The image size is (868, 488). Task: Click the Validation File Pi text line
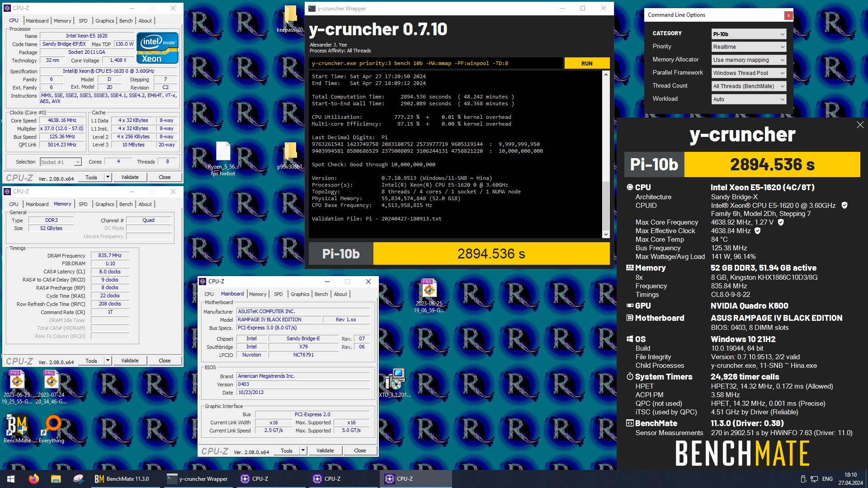[377, 219]
